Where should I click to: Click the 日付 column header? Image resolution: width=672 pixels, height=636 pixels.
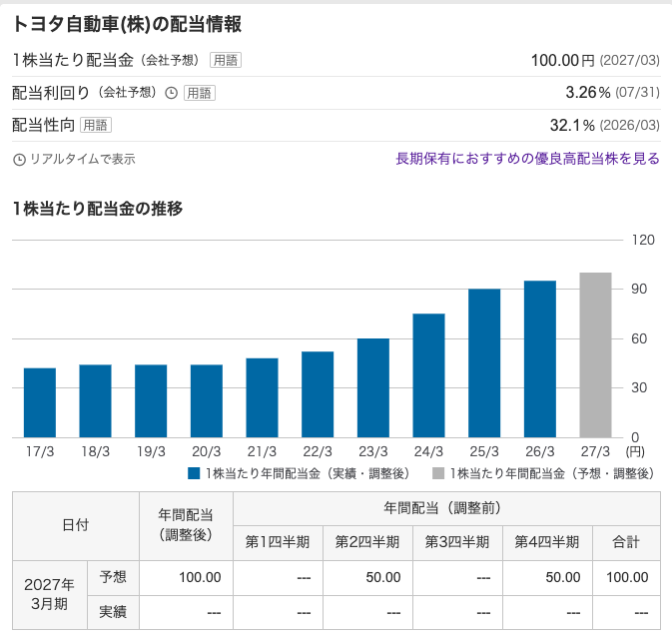click(76, 525)
